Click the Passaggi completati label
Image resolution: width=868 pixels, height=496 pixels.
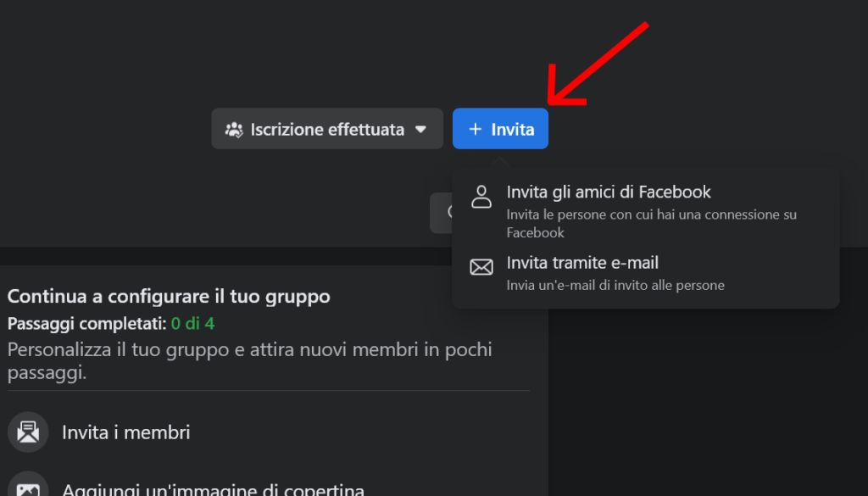(87, 323)
